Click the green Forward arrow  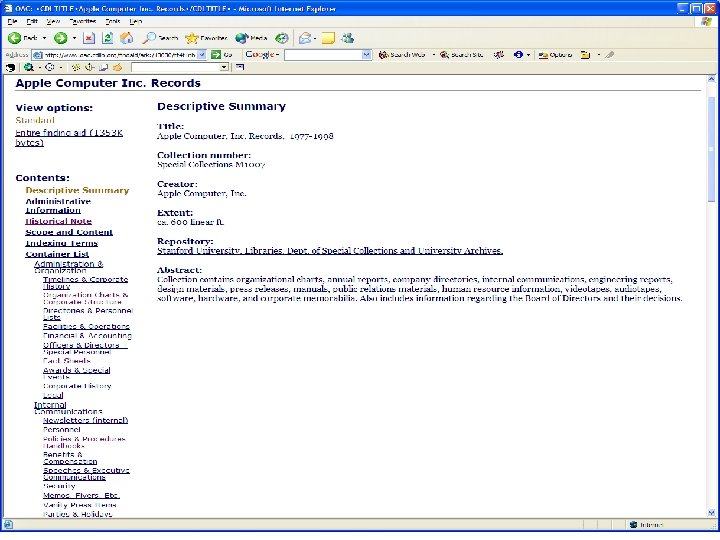click(60, 38)
